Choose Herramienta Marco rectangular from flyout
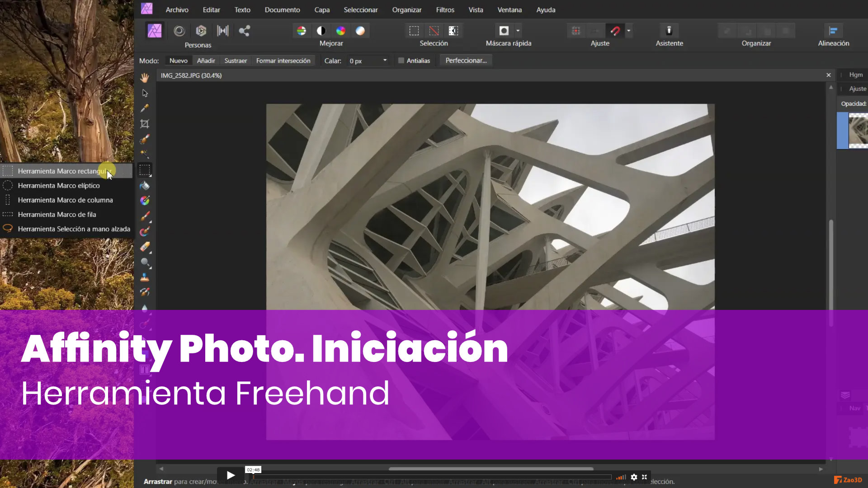The width and height of the screenshot is (868, 488). 66,171
